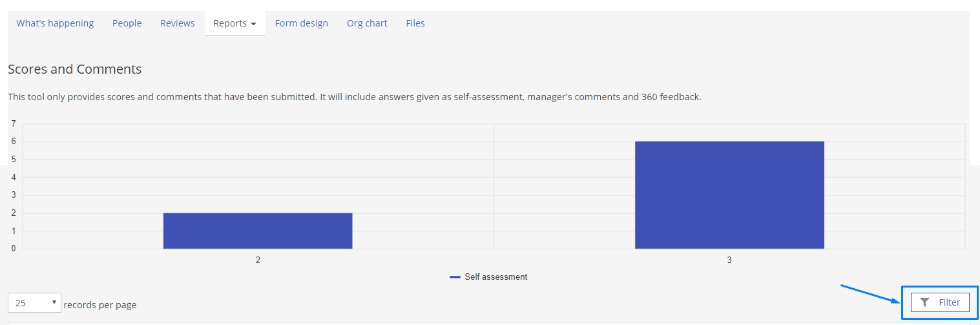Click the Reports tab caret arrow

(x=253, y=24)
